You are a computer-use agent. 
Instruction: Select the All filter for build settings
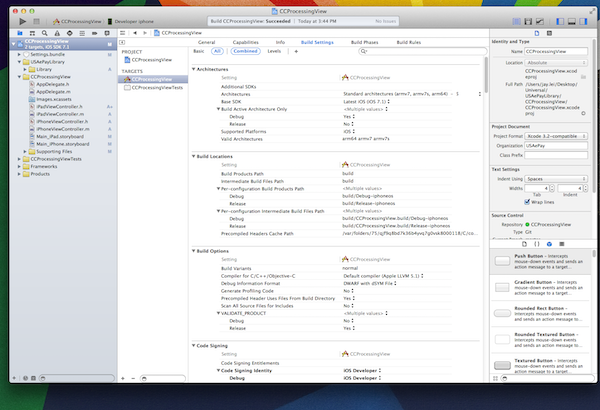pos(217,50)
